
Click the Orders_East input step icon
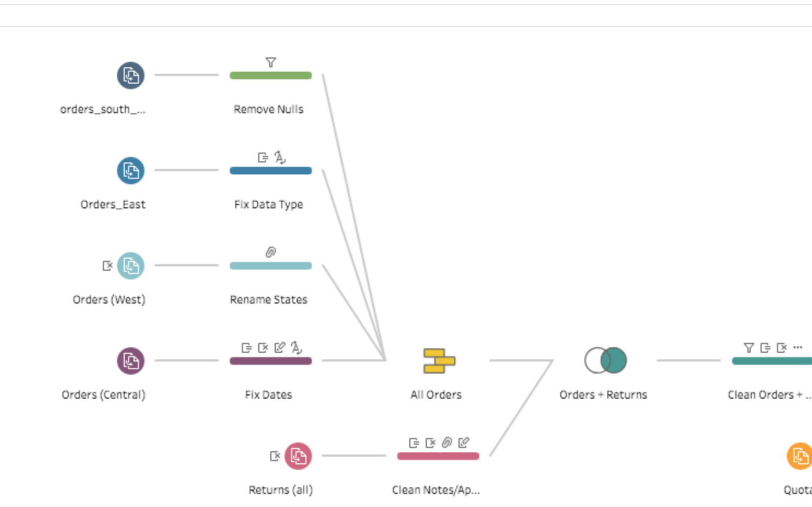[131, 171]
